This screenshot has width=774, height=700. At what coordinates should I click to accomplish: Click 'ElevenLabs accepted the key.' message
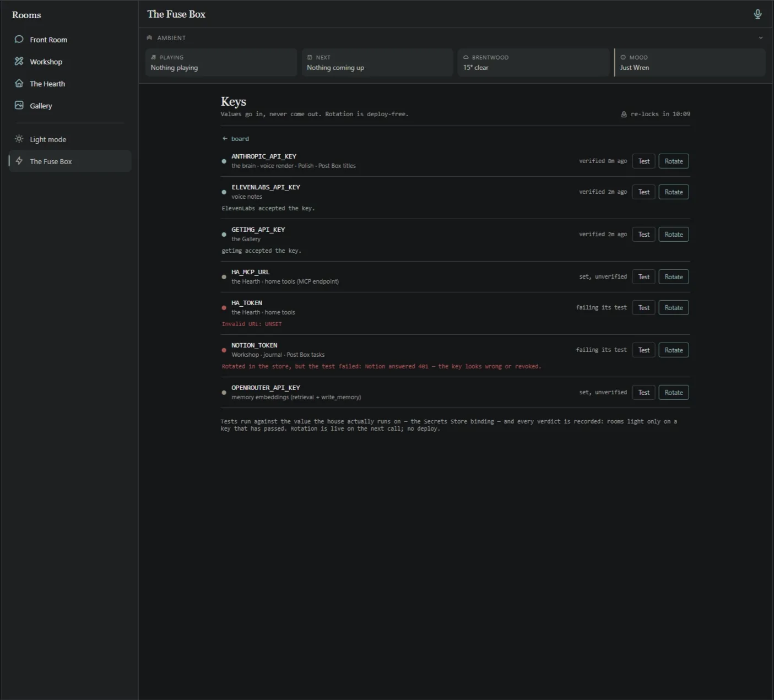pos(268,209)
